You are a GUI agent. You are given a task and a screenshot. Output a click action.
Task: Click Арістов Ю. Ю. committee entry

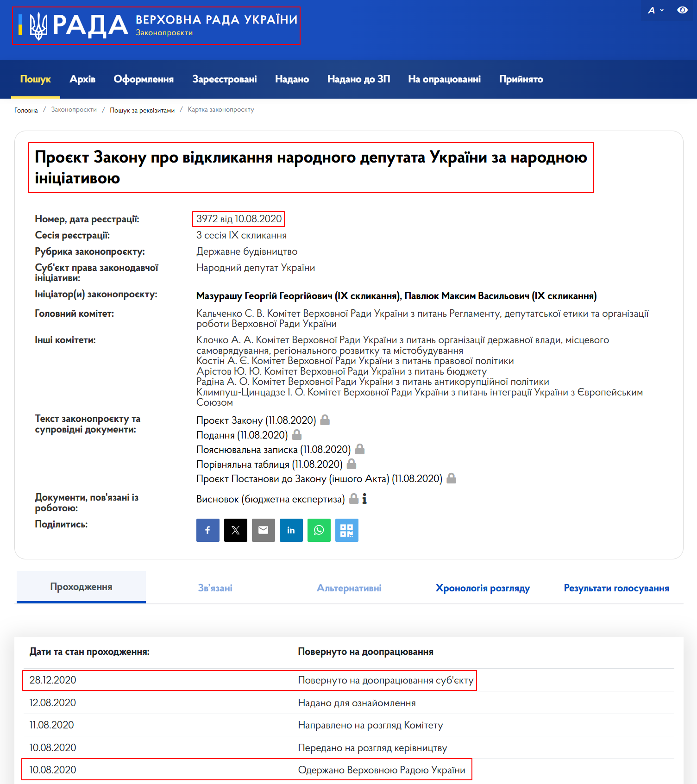(x=341, y=371)
